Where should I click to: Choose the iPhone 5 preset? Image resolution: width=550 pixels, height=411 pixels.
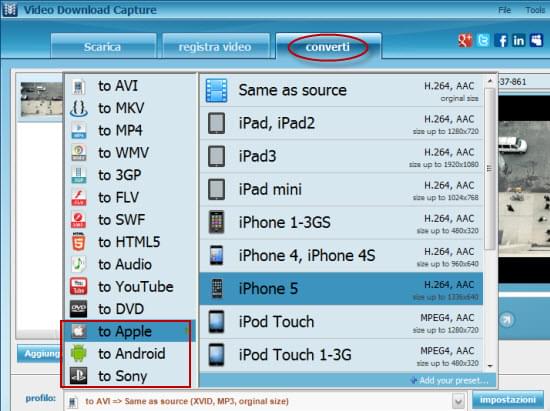[x=341, y=289]
